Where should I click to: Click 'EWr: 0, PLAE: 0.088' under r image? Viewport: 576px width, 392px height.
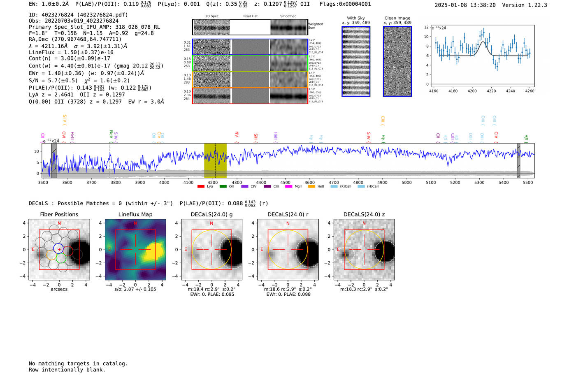[288, 294]
